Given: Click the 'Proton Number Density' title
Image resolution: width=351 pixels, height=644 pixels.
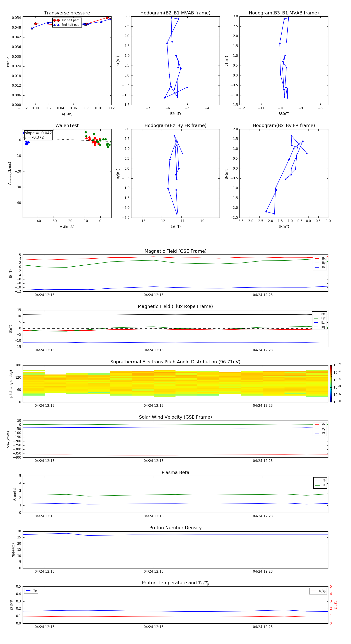Looking at the screenshot, I should tap(175, 528).
